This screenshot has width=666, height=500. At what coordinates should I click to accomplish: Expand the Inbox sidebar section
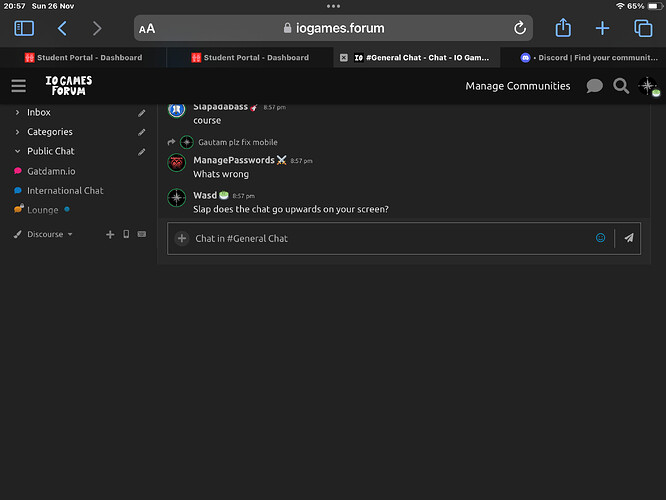(x=17, y=112)
